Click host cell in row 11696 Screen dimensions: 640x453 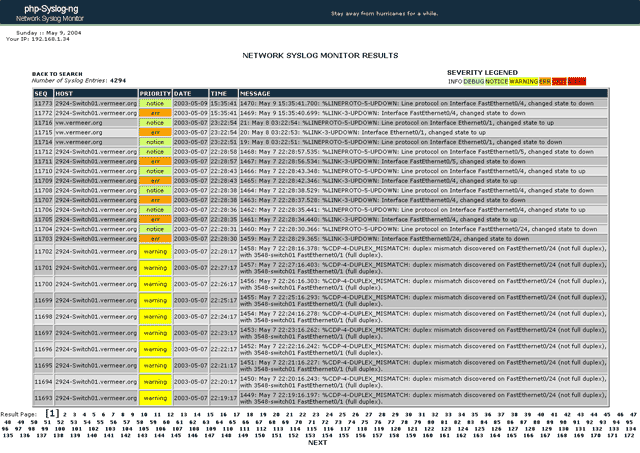coord(96,349)
